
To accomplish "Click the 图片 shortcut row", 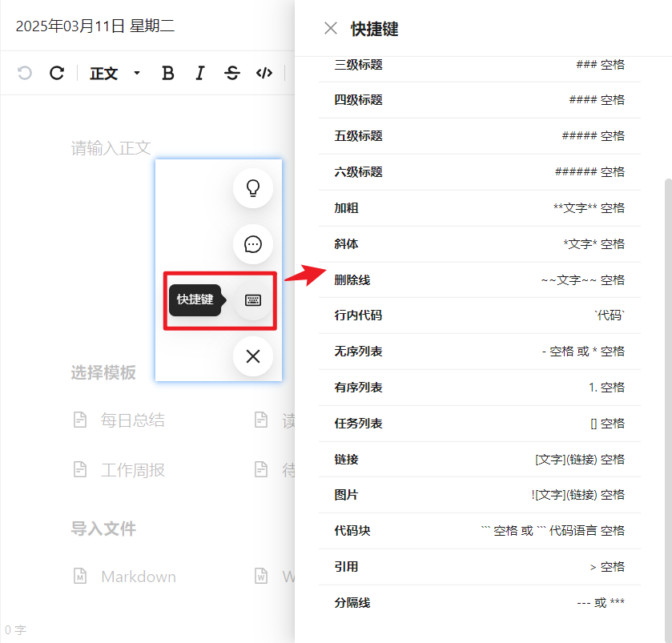I will [x=480, y=495].
